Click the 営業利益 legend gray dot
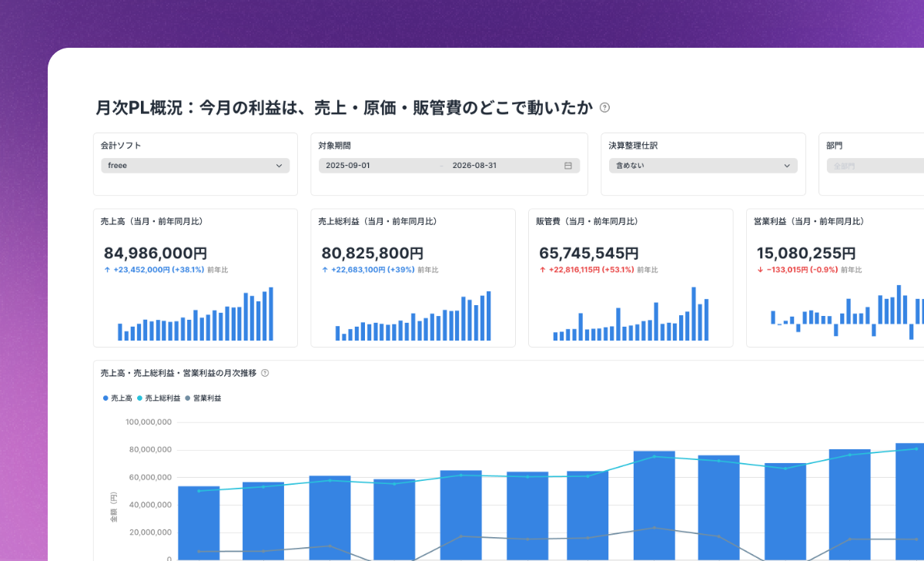The height and width of the screenshot is (561, 924). (188, 398)
